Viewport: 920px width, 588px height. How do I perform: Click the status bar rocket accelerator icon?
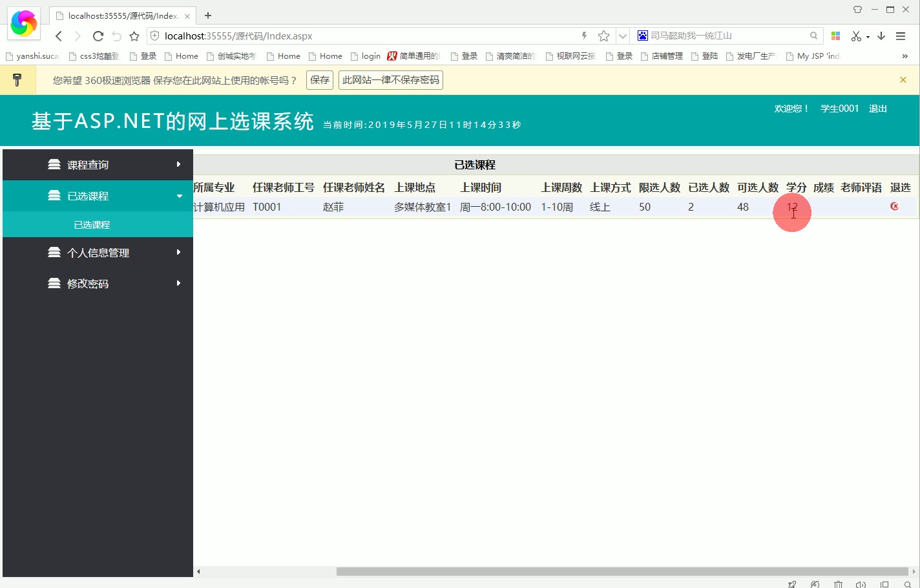coord(792,584)
